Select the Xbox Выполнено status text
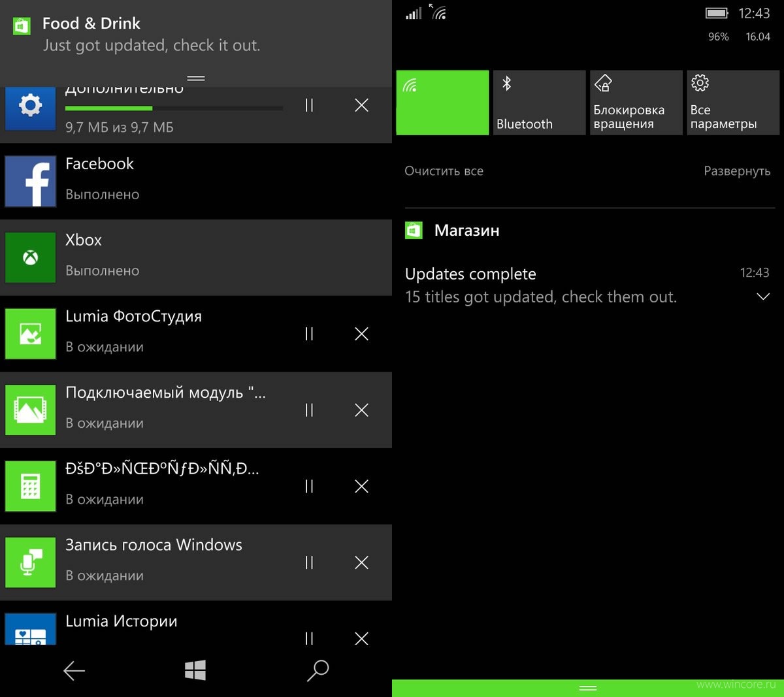 (103, 271)
